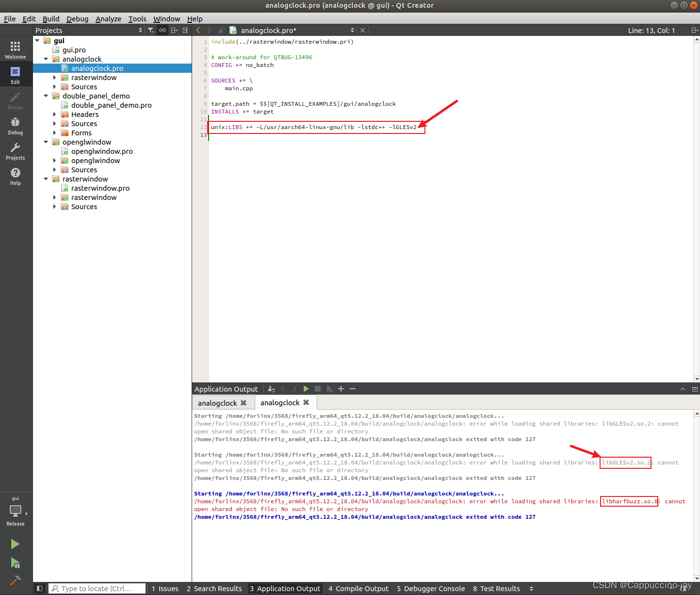
Task: Show the Debugger Console pane
Action: [431, 588]
